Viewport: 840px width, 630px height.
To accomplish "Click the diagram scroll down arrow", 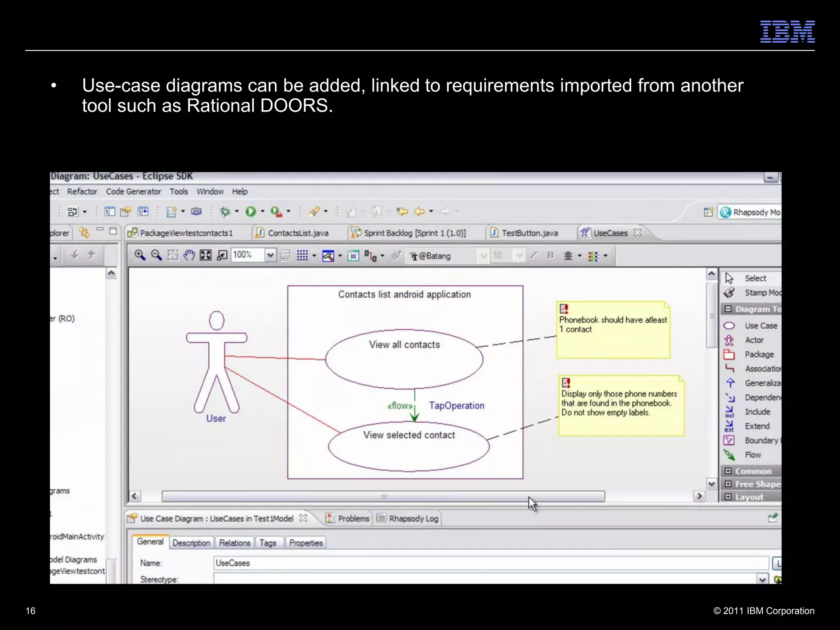I will 712,484.
